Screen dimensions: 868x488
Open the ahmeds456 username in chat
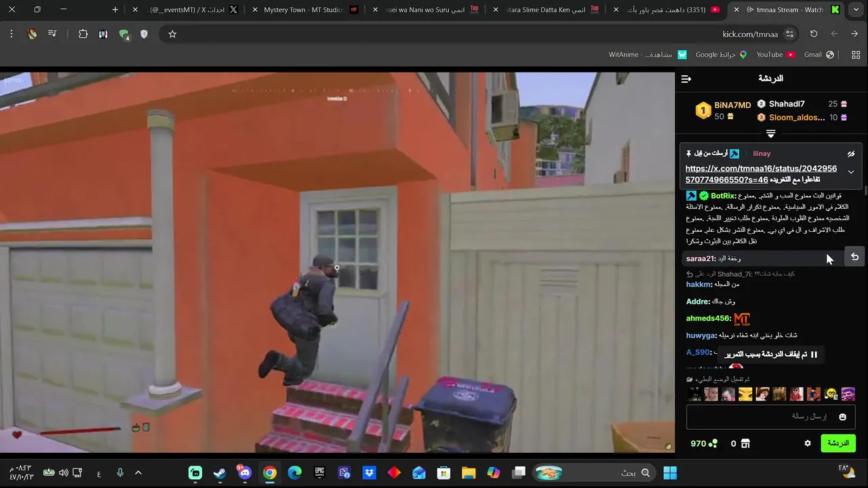click(x=709, y=319)
